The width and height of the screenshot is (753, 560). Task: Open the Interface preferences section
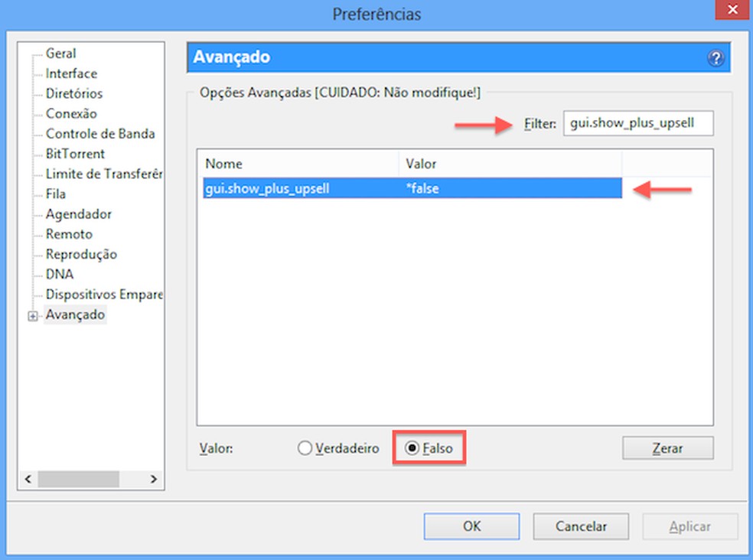point(71,73)
